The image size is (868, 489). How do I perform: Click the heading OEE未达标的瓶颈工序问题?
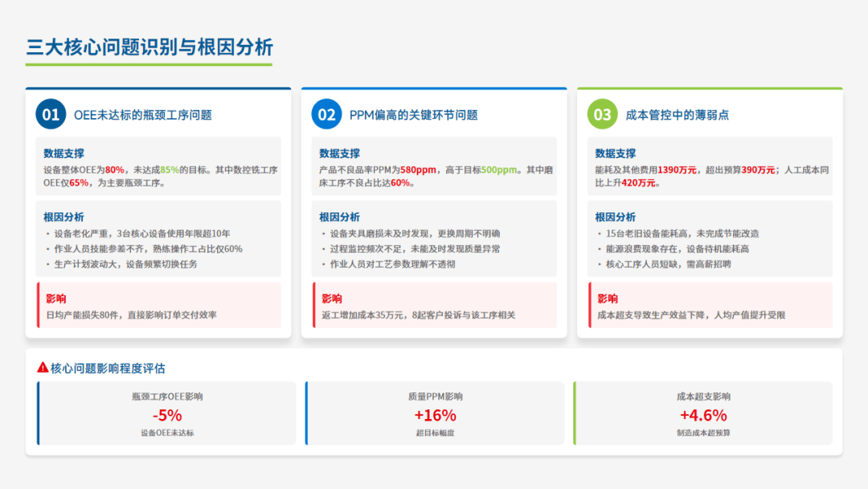point(143,115)
